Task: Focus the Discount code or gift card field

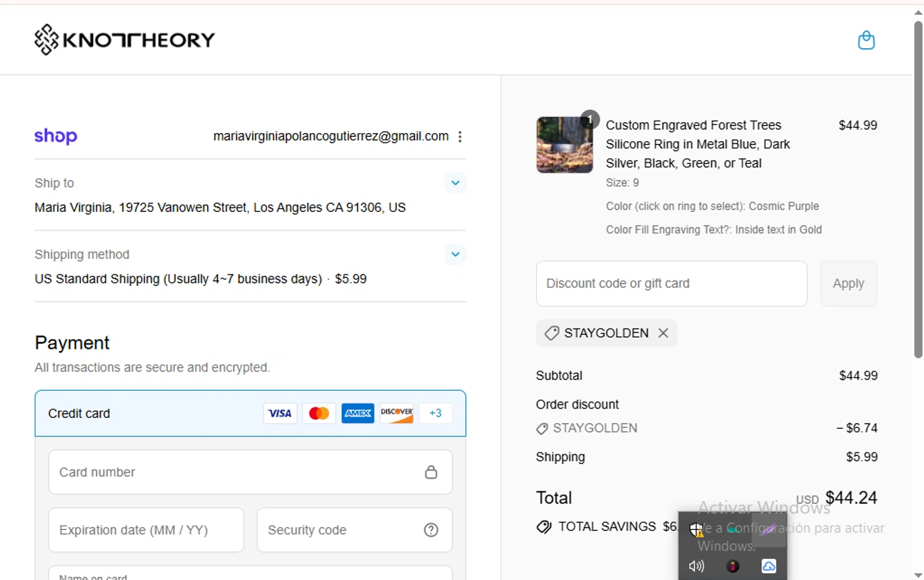Action: point(671,284)
